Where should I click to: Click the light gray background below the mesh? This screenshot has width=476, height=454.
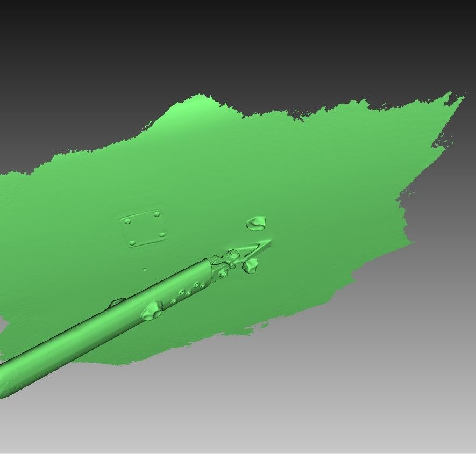pyautogui.click(x=323, y=398)
